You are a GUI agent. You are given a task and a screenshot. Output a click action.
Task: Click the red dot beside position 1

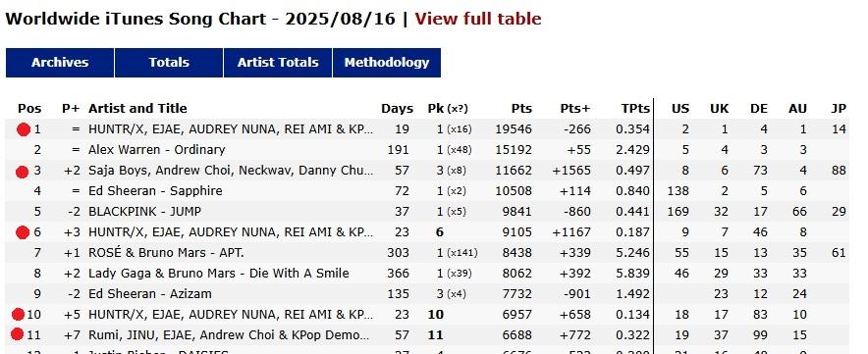click(x=23, y=130)
